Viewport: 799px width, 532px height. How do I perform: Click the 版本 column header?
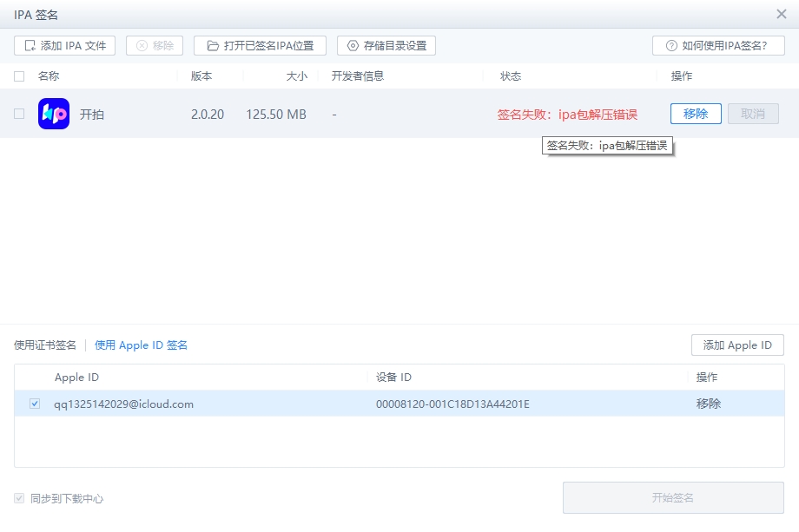201,76
